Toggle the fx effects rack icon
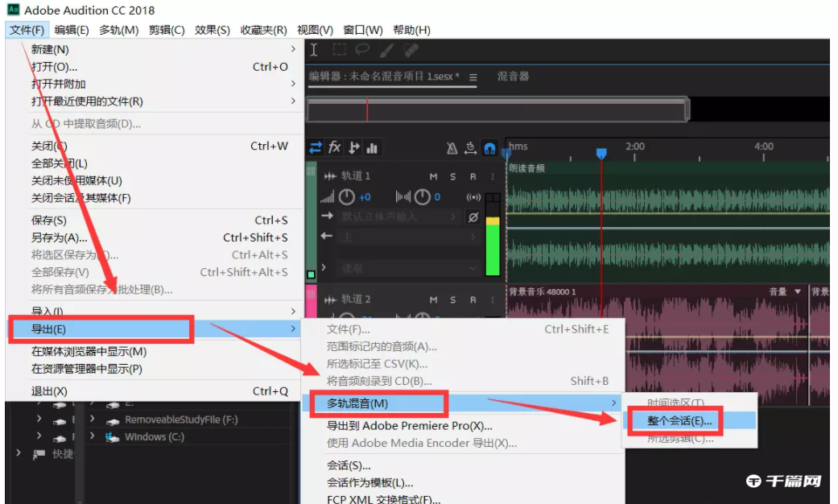Viewport: 838px width, 504px height. click(333, 147)
